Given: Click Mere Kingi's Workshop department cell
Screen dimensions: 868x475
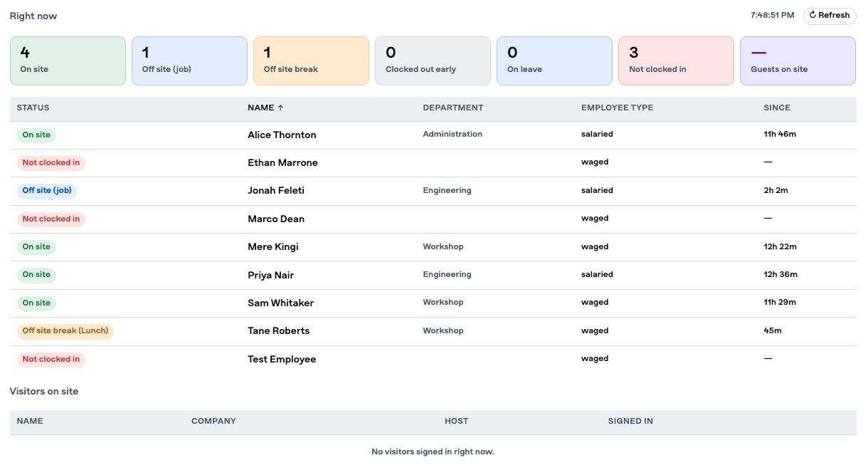Looking at the screenshot, I should click(x=443, y=246).
